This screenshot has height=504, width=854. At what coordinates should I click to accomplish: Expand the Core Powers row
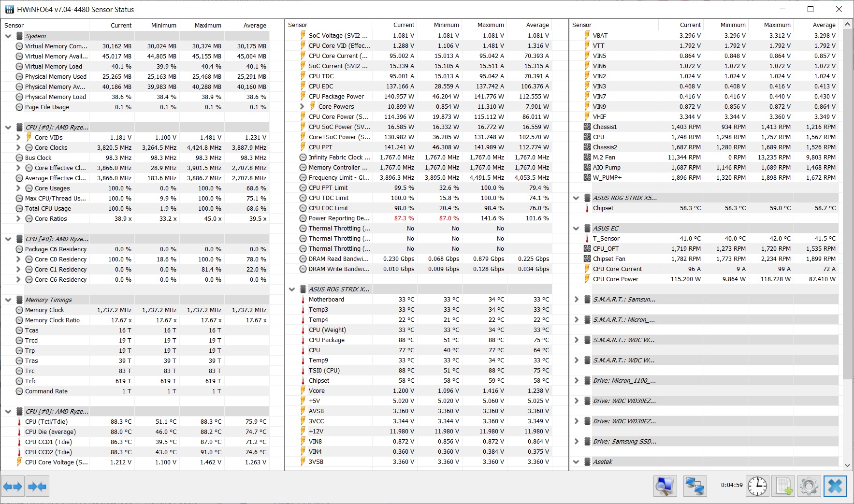[302, 107]
